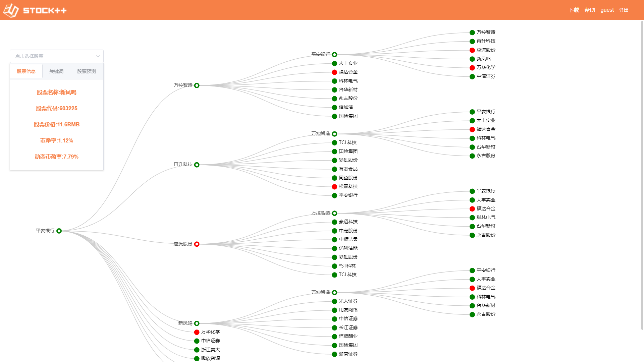Click the 股票代码:603225 text
Screen dimensions: 644x362
point(57,109)
